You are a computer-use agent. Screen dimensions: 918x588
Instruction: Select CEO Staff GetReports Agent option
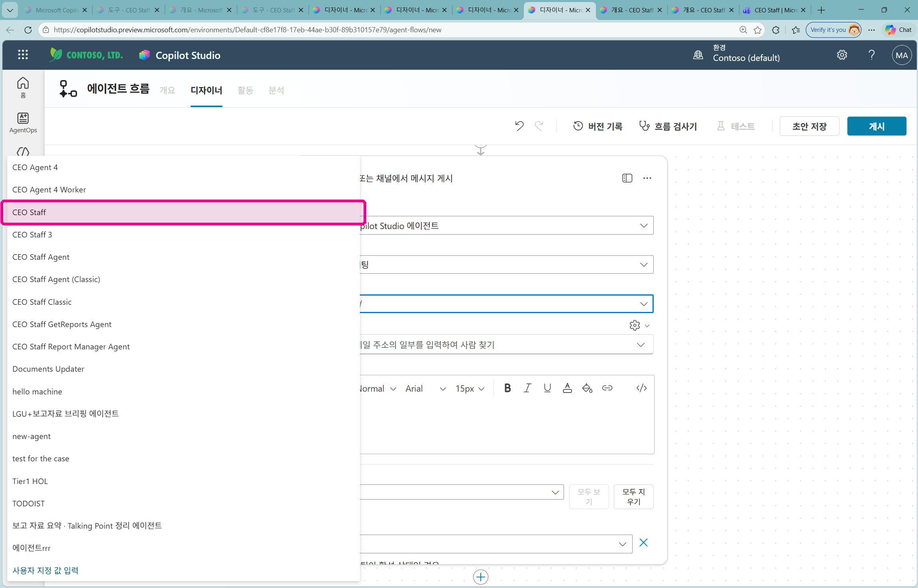pos(183,324)
